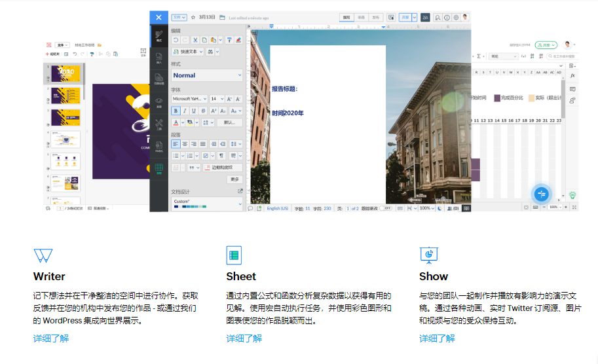This screenshot has height=364, width=598.
Task: Open the settings gear in Writer's header
Action: click(x=456, y=18)
